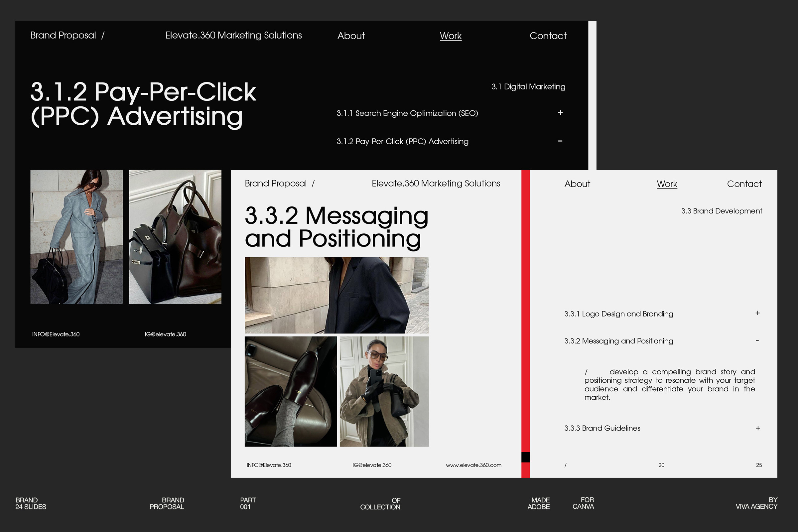Click Contact in the dark slide menu
Viewport: 798px width, 532px height.
tap(548, 36)
